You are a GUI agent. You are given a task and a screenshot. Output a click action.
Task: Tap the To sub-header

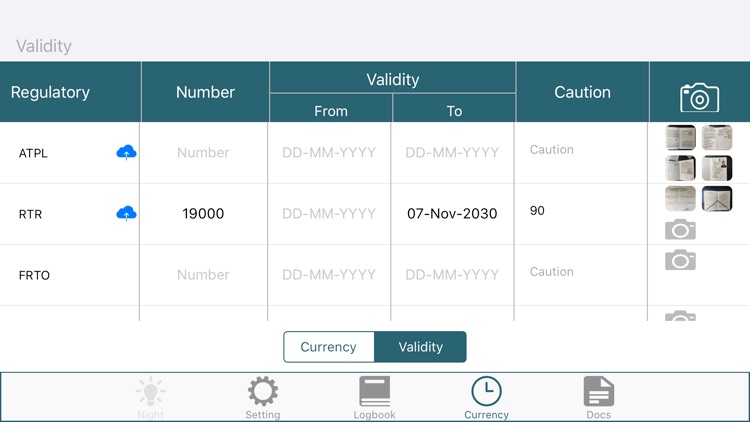pyautogui.click(x=454, y=111)
